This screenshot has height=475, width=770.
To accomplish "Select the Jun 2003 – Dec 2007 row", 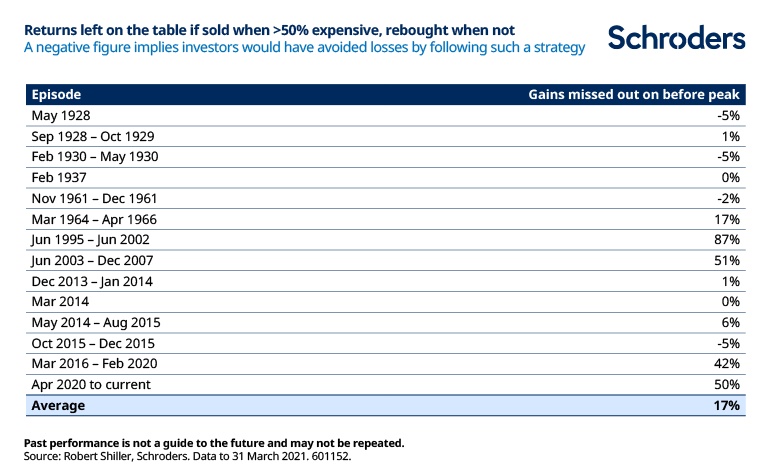I will 93,260.
